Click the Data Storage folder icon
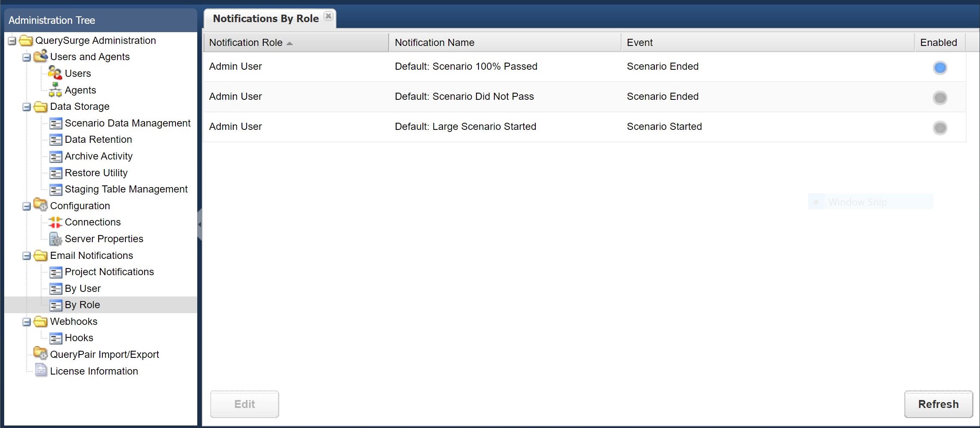 point(41,106)
